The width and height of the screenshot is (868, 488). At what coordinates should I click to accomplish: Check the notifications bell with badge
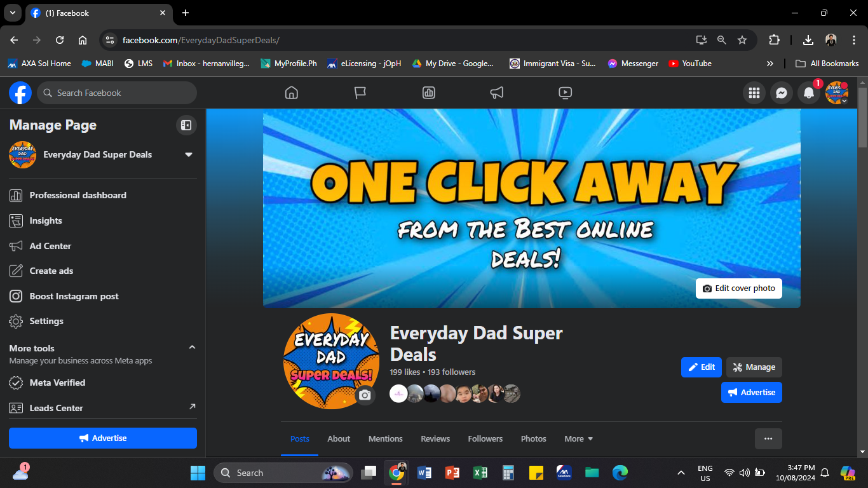pos(808,93)
